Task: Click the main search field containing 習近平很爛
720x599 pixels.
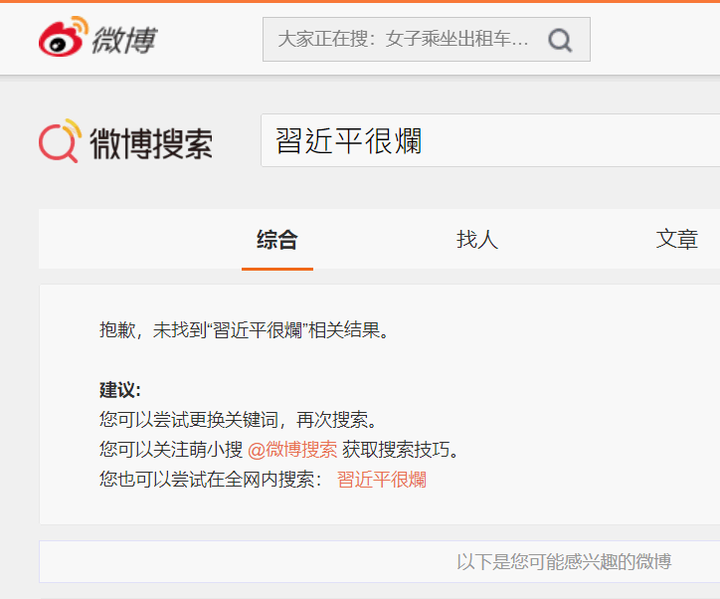Action: [x=490, y=141]
